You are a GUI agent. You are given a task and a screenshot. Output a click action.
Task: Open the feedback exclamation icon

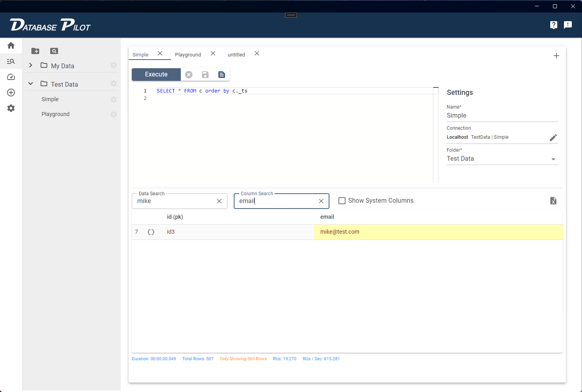coord(568,25)
